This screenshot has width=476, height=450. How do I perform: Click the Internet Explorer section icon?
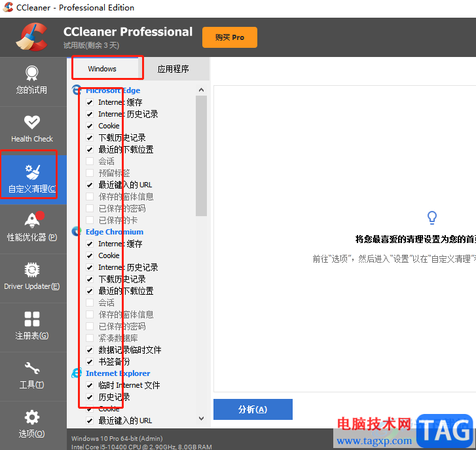[76, 373]
